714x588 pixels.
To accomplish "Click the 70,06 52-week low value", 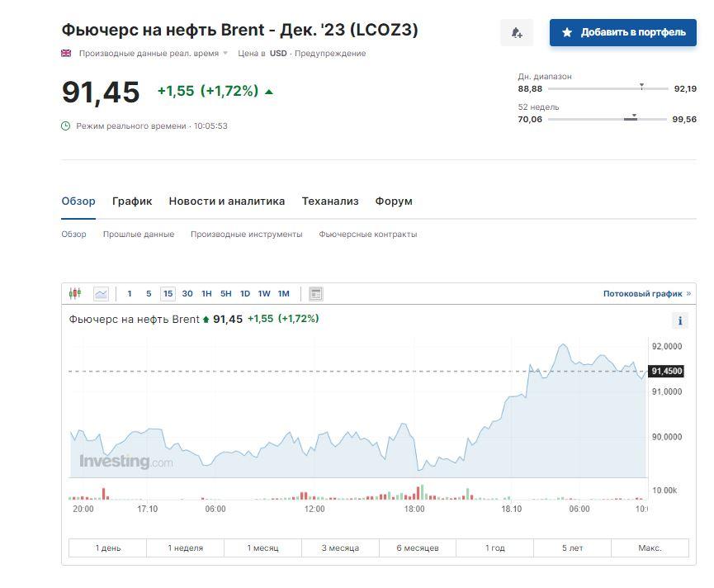I will [530, 119].
